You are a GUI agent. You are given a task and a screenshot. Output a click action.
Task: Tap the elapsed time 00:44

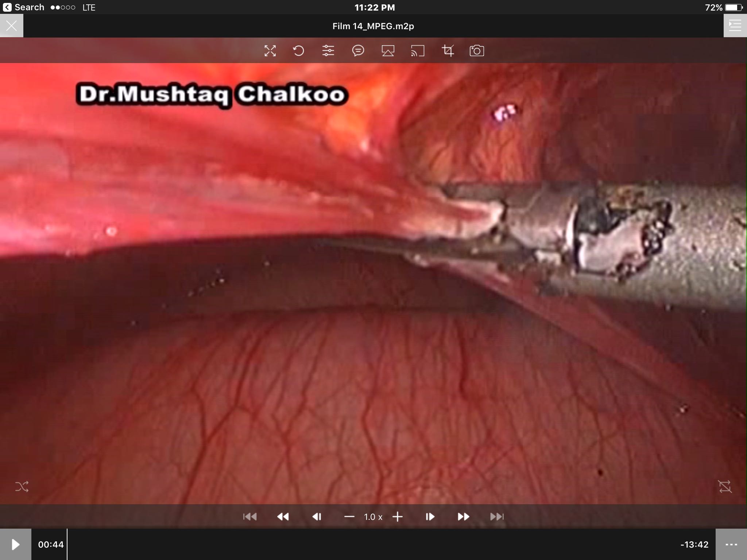tap(51, 544)
